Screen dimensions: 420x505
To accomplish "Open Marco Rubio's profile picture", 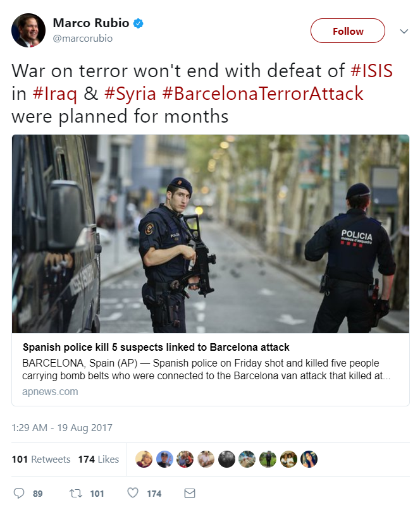I will pyautogui.click(x=28, y=30).
